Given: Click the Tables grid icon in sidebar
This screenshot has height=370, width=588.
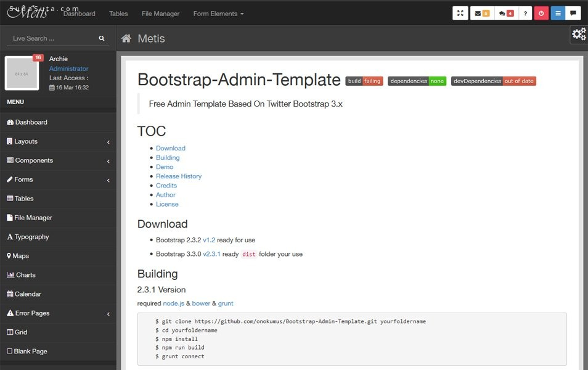Looking at the screenshot, I should pos(10,199).
